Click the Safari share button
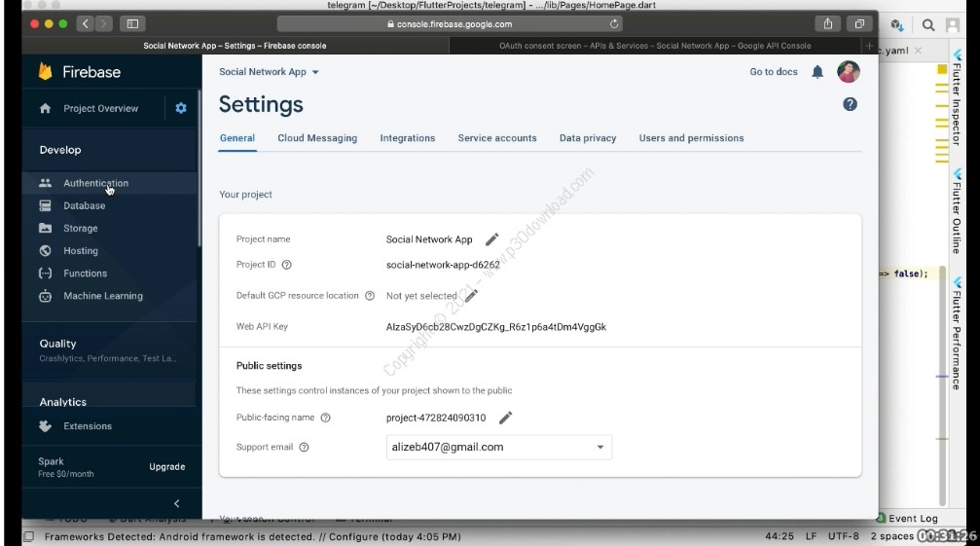980x546 pixels. [x=827, y=23]
